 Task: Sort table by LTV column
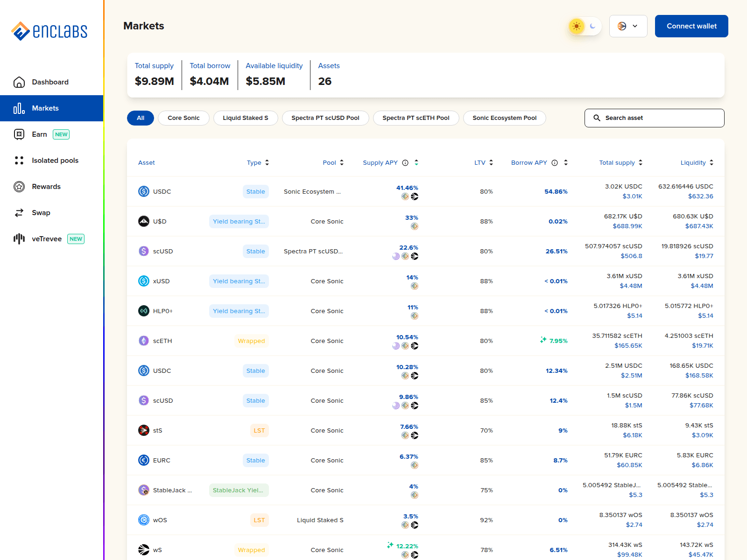click(484, 163)
